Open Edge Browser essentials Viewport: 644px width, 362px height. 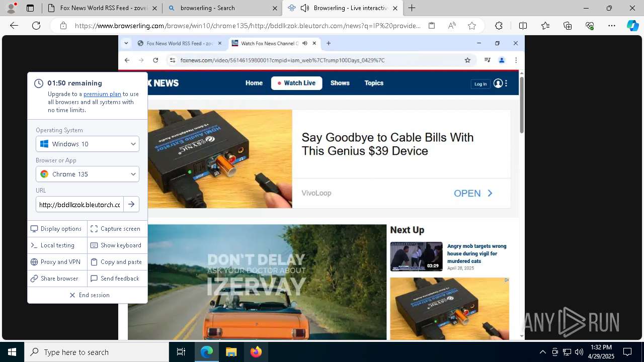(590, 26)
